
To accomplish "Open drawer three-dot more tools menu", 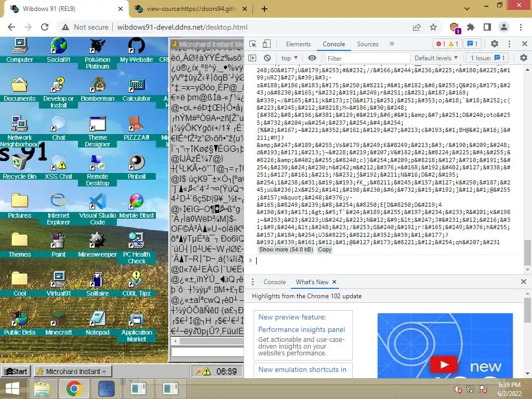I will 253,282.
